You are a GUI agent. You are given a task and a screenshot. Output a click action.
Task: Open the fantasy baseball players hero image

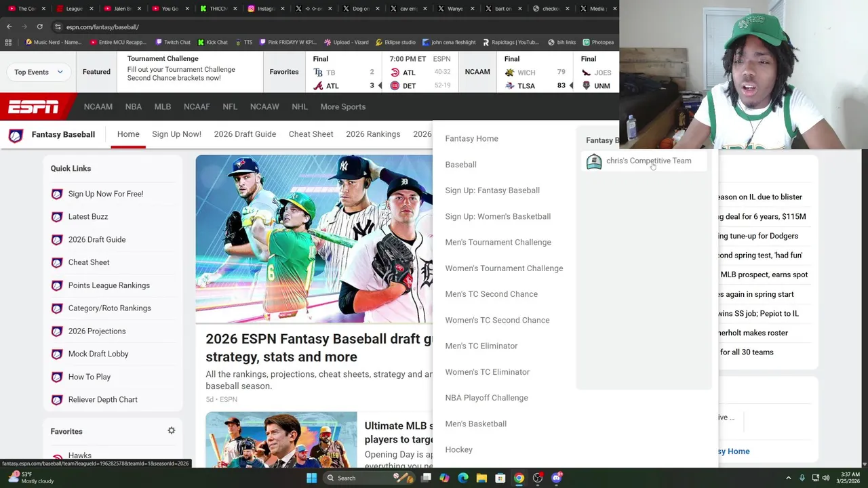point(314,239)
